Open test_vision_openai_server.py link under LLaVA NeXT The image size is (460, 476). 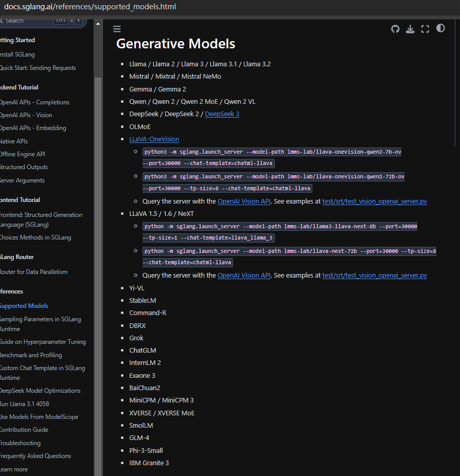coord(374,276)
